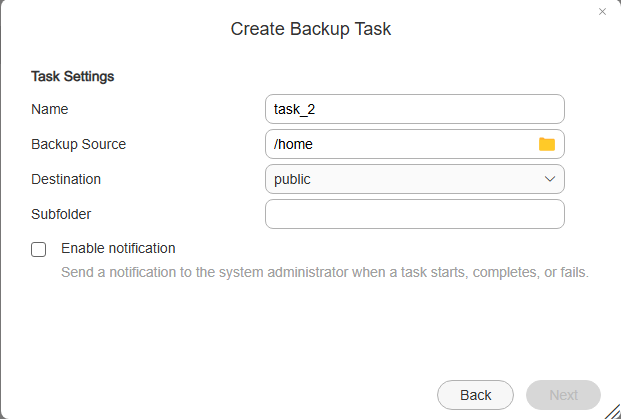Focus the Name field containing task_2

[x=414, y=108]
